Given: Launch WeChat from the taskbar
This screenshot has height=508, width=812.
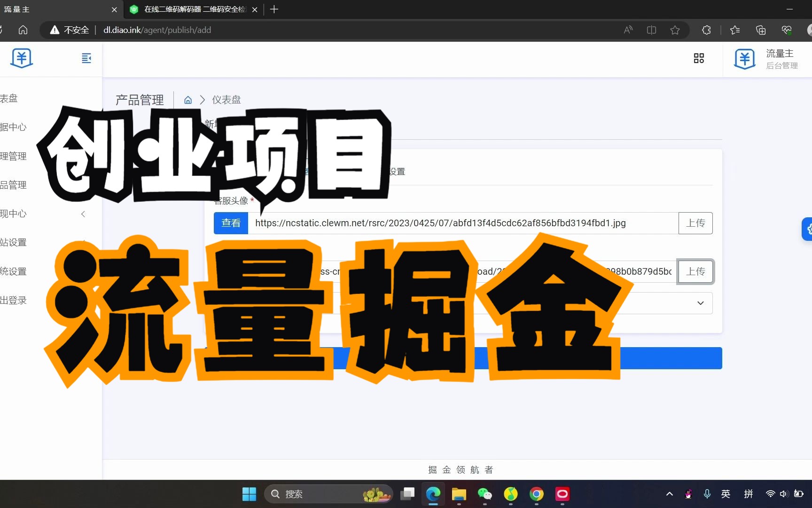Looking at the screenshot, I should point(484,494).
